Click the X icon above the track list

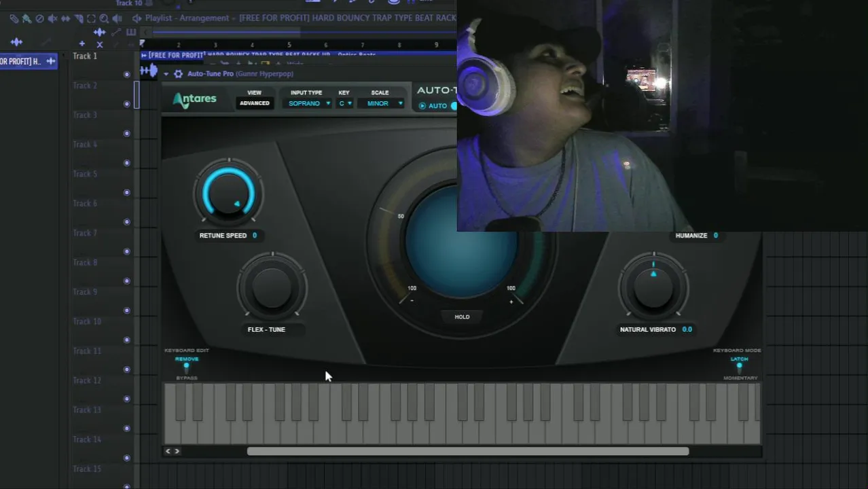click(x=100, y=45)
